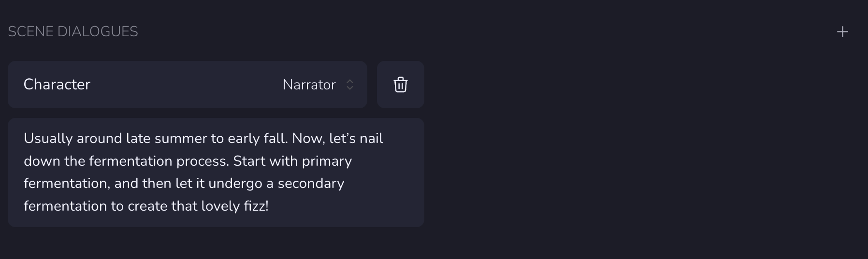Click the Narrator value in Character row
The image size is (868, 259).
(309, 85)
